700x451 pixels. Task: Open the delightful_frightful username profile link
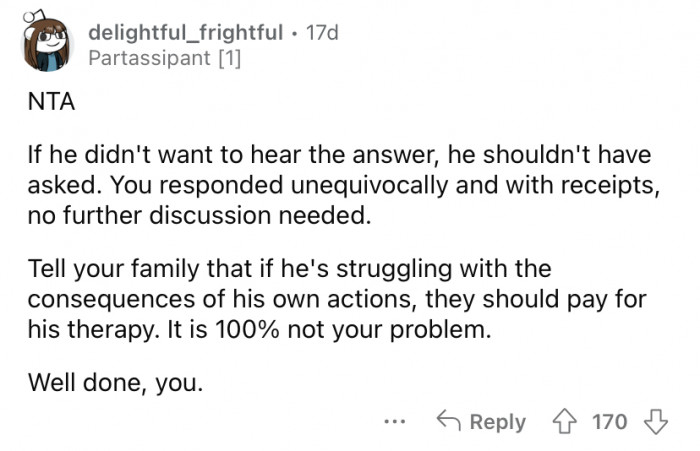click(x=185, y=32)
